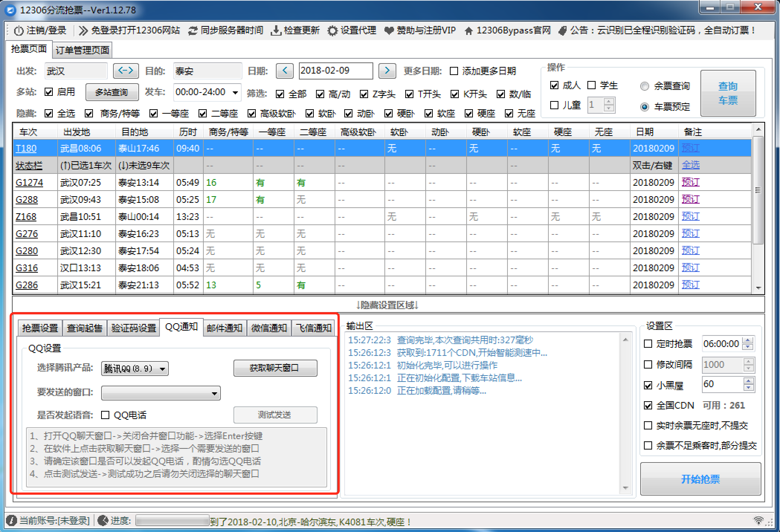This screenshot has width=780, height=532.
Task: Click train list vertical scrollbar
Action: pos(758,190)
